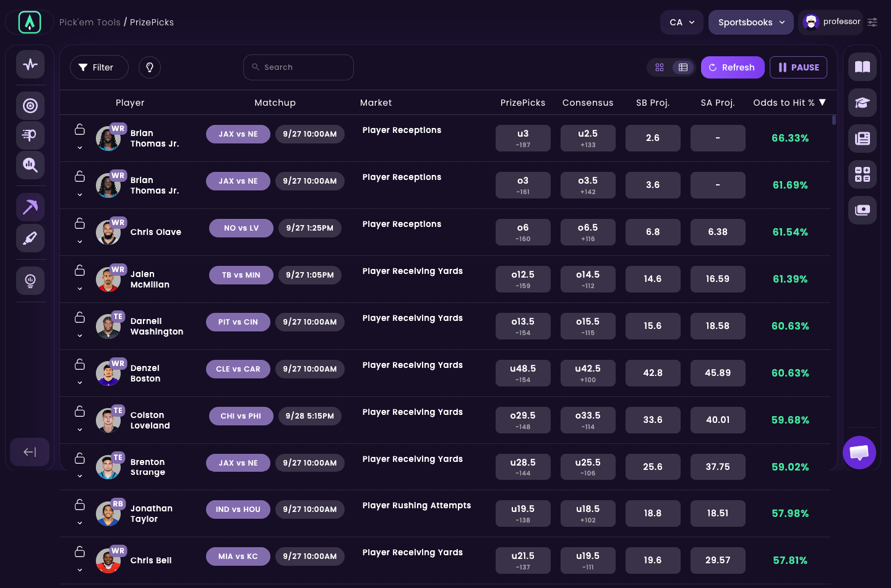Switch to table list view

pos(683,67)
